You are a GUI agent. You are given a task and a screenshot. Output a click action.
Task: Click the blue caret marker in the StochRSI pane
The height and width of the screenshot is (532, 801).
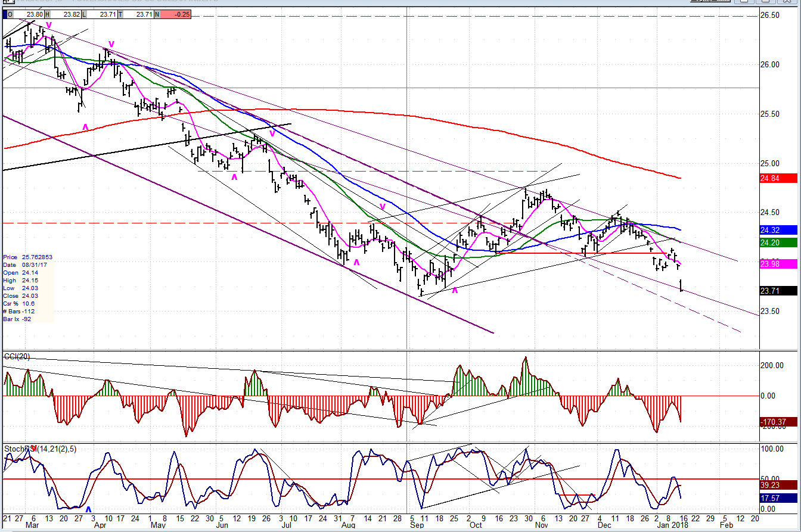(x=88, y=509)
